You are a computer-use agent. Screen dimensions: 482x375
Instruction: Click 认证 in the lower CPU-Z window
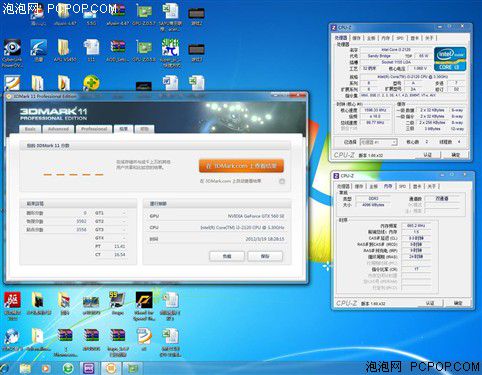[x=430, y=303]
